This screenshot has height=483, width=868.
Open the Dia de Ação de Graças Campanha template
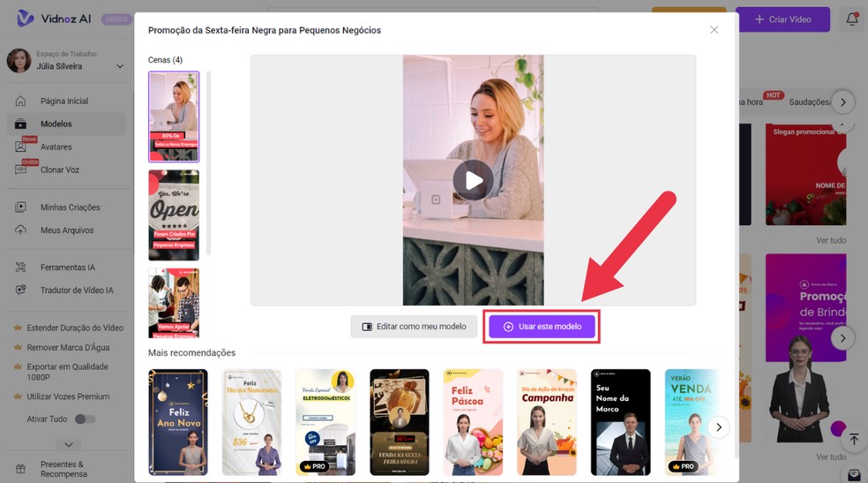(547, 422)
